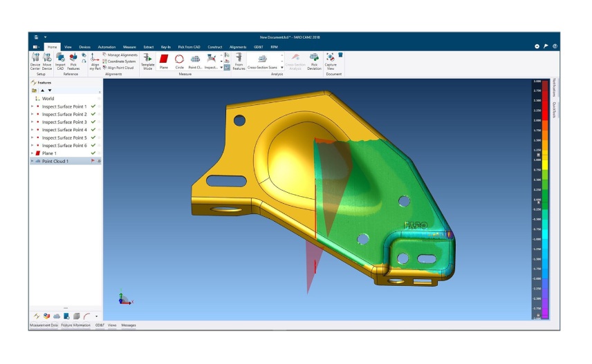This screenshot has width=592, height=364.
Task: Select the Point Cloud measure tool
Action: click(195, 61)
